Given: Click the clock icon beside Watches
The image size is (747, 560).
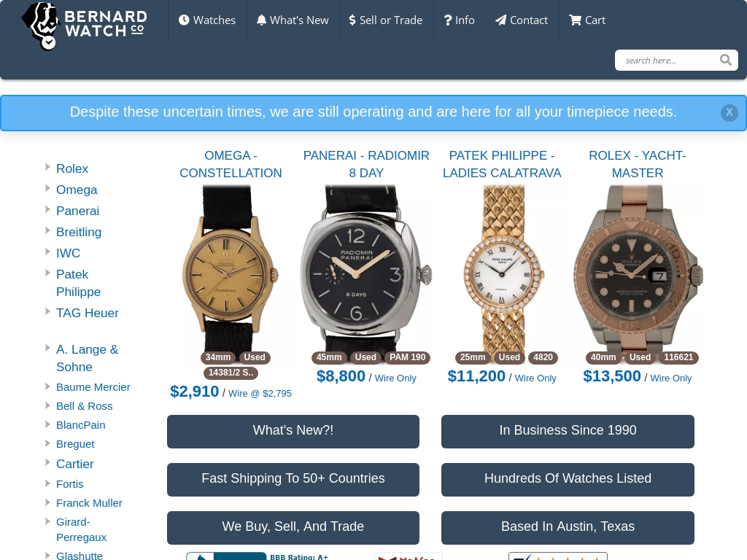Looking at the screenshot, I should pos(184,20).
